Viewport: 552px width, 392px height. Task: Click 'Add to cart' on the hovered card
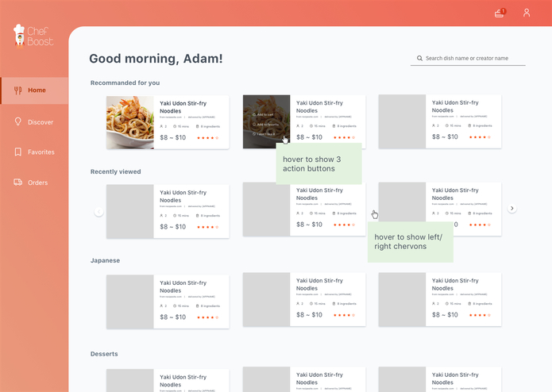[263, 114]
